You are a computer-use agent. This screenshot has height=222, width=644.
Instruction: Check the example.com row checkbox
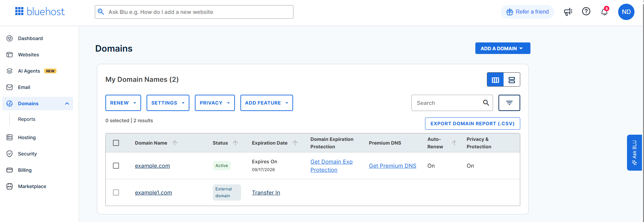tap(116, 166)
